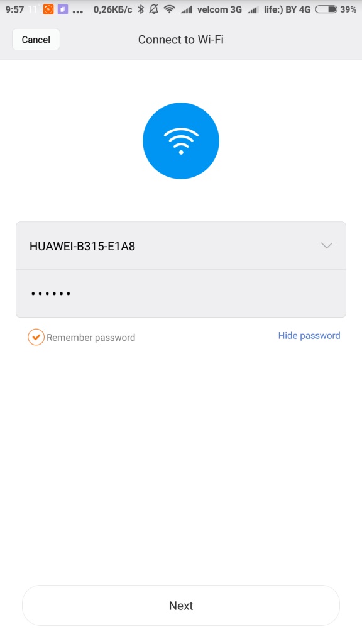Viewport: 362px width, 644px height.
Task: Click the Hide password link
Action: pos(309,336)
